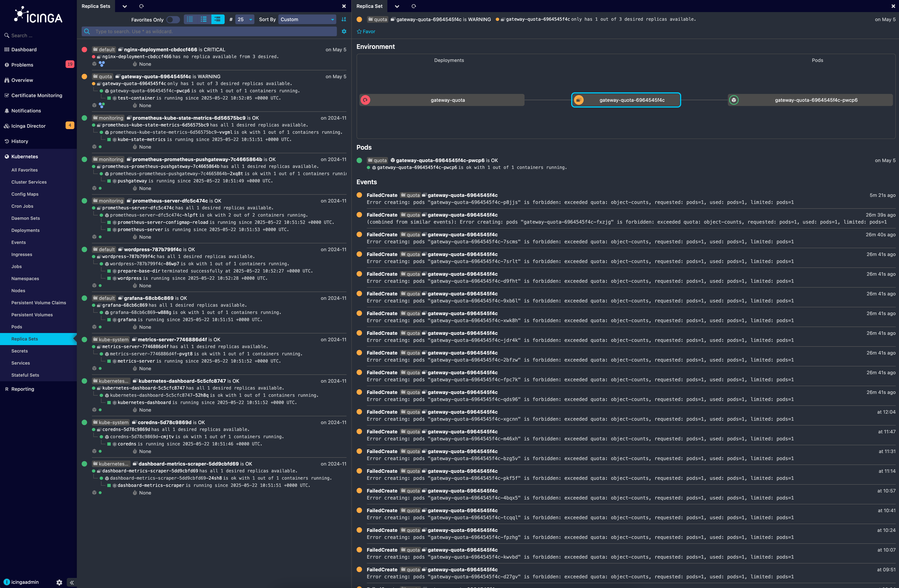
Task: Open the Sort By Custom dropdown
Action: [x=307, y=19]
